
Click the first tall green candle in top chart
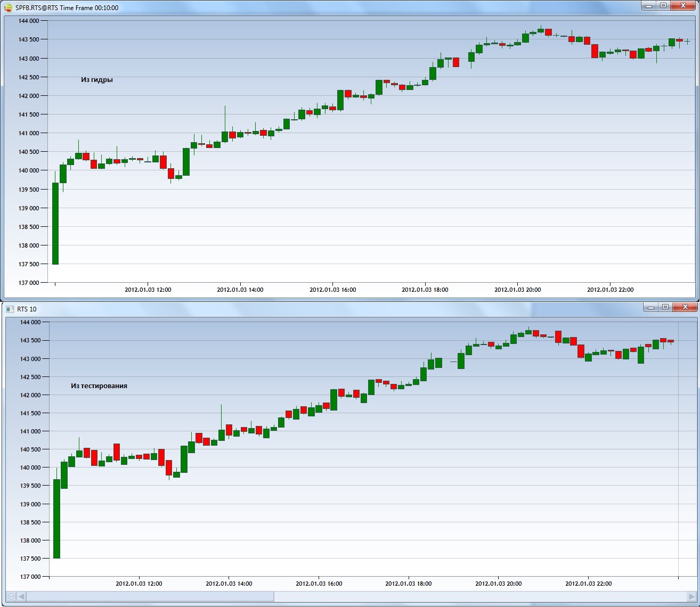coord(55,224)
